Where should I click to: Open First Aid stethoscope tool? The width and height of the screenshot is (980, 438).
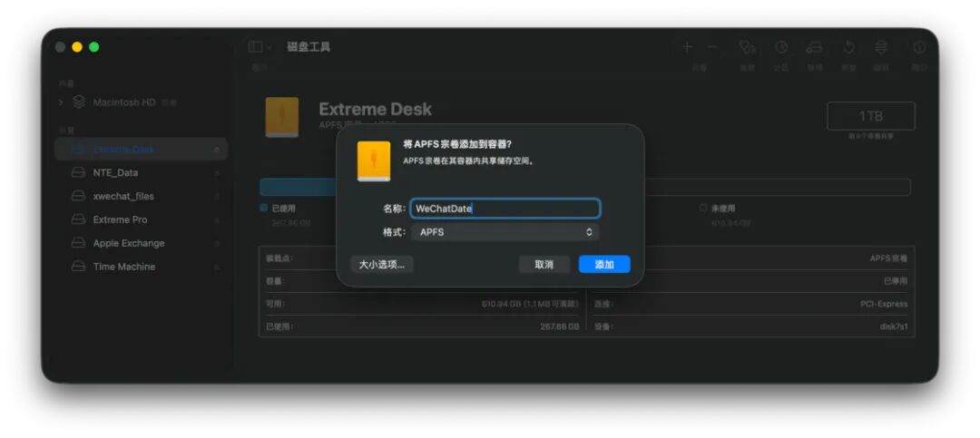pos(747,47)
